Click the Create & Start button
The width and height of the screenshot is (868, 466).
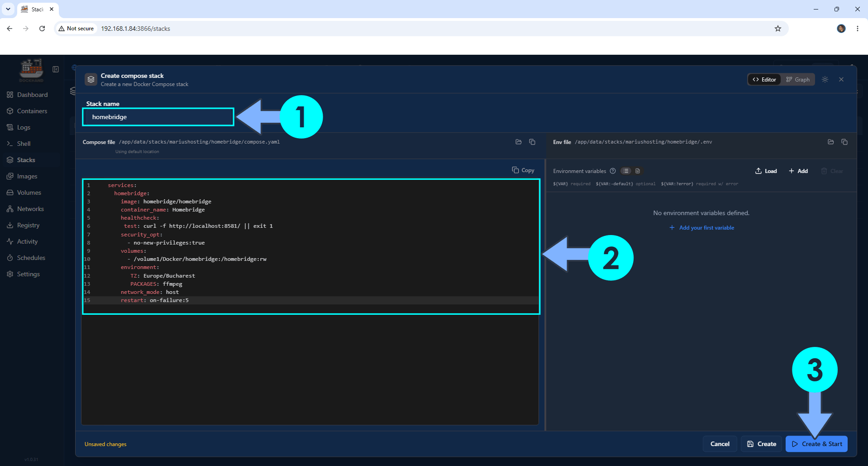817,444
